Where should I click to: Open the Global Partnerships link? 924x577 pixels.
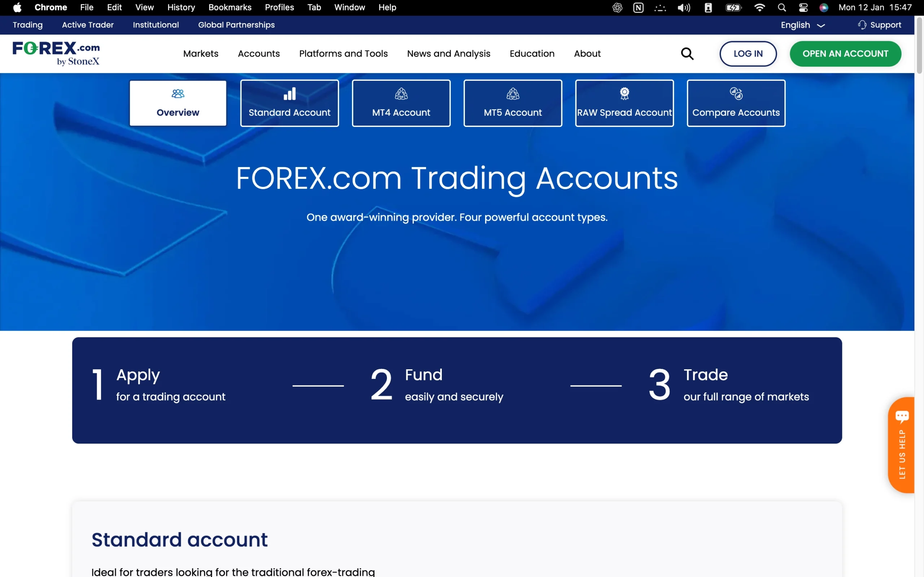[x=236, y=25]
